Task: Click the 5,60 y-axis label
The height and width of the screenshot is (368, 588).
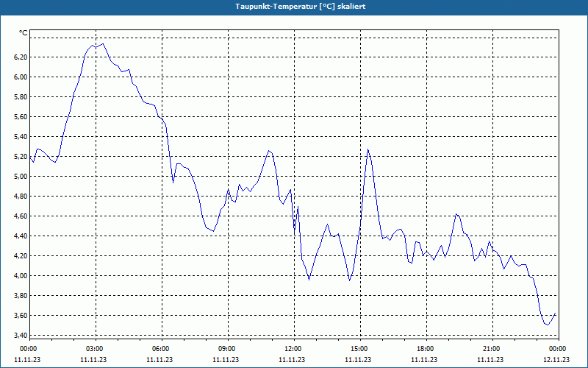Action: [21, 117]
